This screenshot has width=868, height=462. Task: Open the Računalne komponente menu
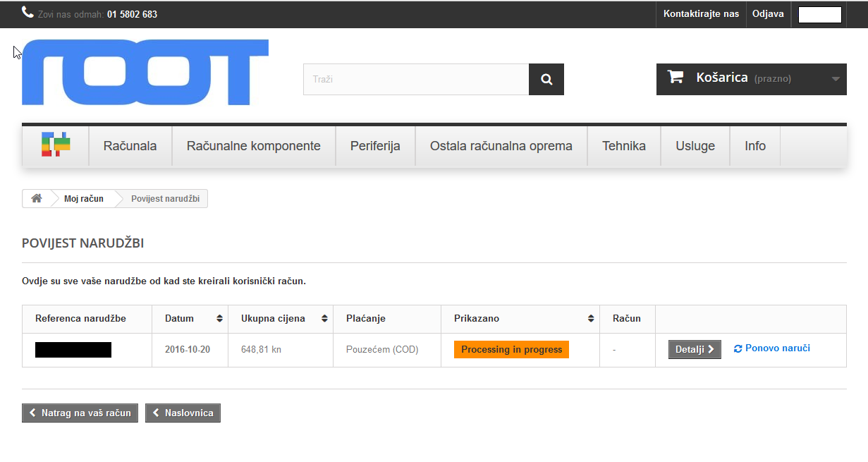(254, 146)
